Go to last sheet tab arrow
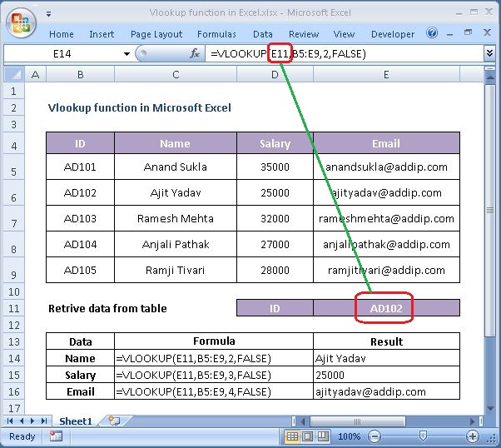Image resolution: width=501 pixels, height=448 pixels. click(44, 421)
